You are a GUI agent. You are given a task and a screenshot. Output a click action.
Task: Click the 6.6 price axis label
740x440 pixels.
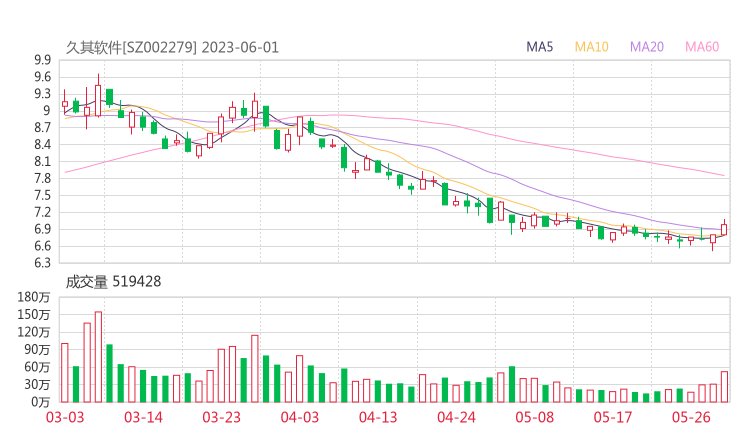click(x=42, y=246)
